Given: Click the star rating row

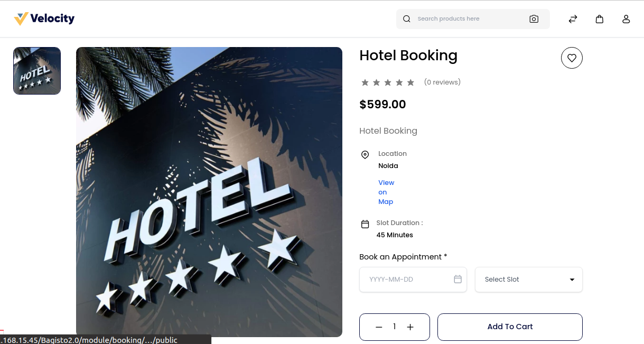Looking at the screenshot, I should coord(388,82).
